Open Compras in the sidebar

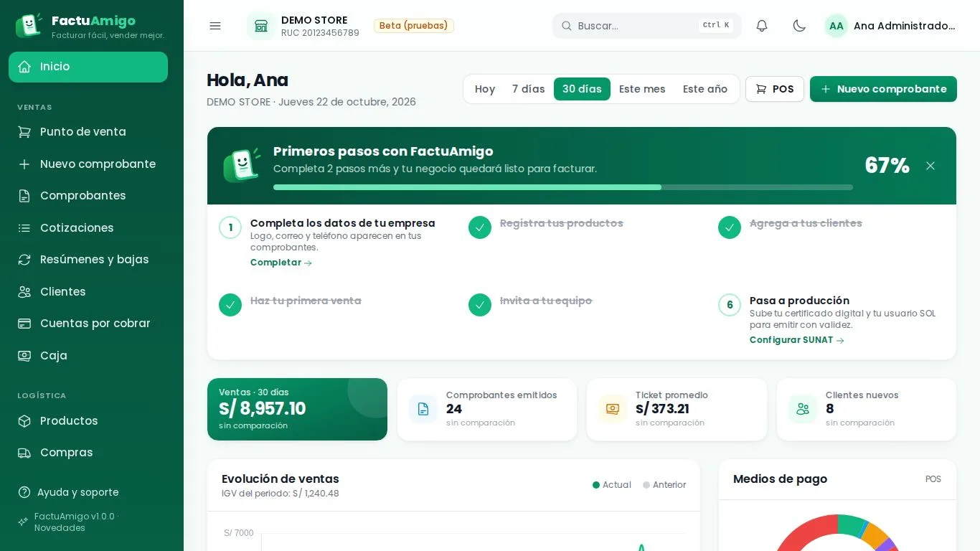pyautogui.click(x=88, y=453)
